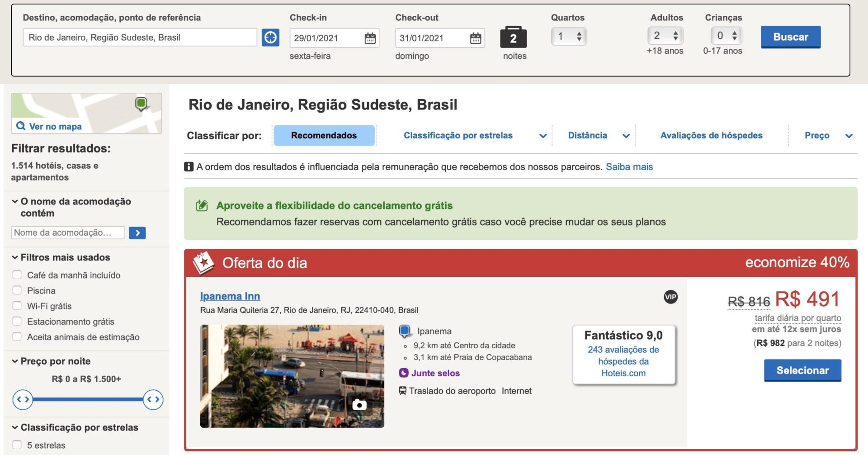Viewport: 868px width, 455px height.
Task: Click the current location target icon
Action: (x=270, y=37)
